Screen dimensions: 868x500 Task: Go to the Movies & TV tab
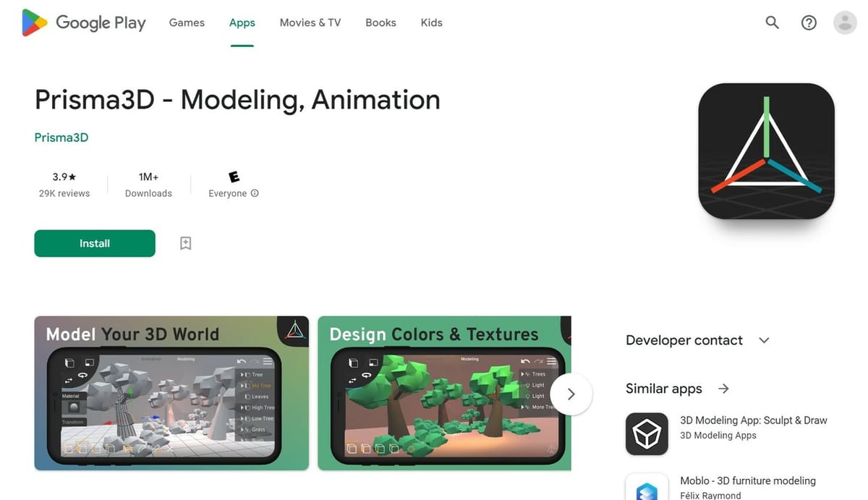point(310,22)
